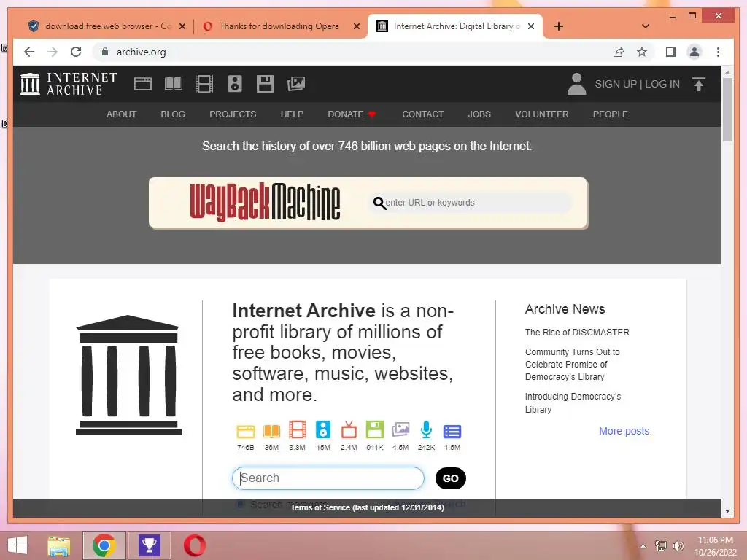This screenshot has width=747, height=560.
Task: Click LOG IN link
Action: pos(662,84)
